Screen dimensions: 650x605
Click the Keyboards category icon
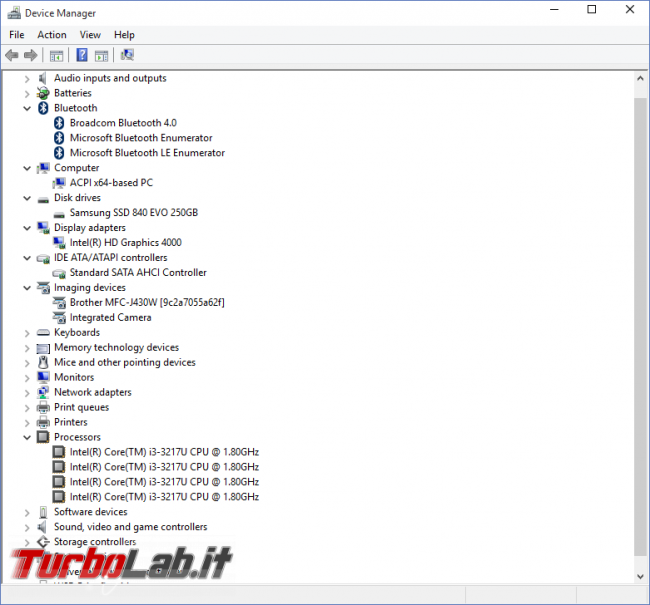click(43, 333)
